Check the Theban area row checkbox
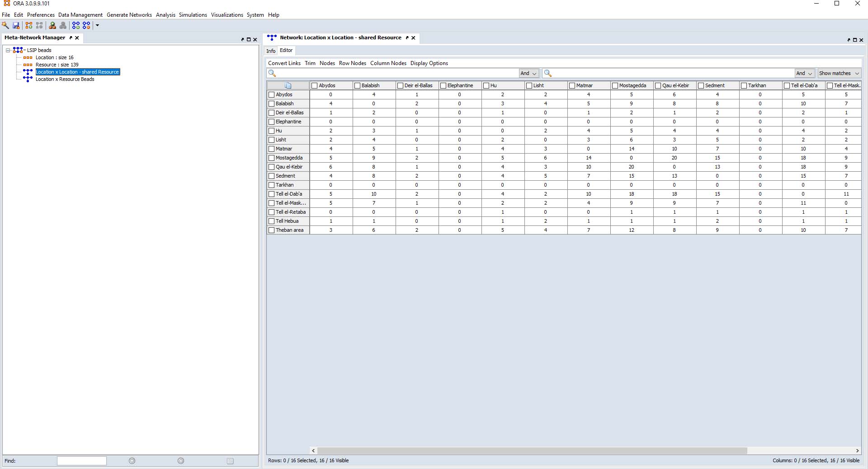Image resolution: width=868 pixels, height=469 pixels. coord(272,230)
